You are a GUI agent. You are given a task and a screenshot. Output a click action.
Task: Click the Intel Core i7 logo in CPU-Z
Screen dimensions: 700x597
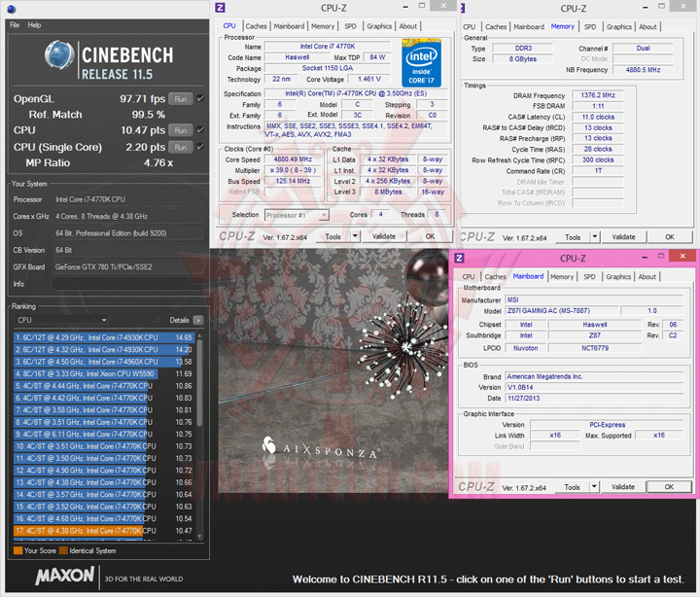421,63
